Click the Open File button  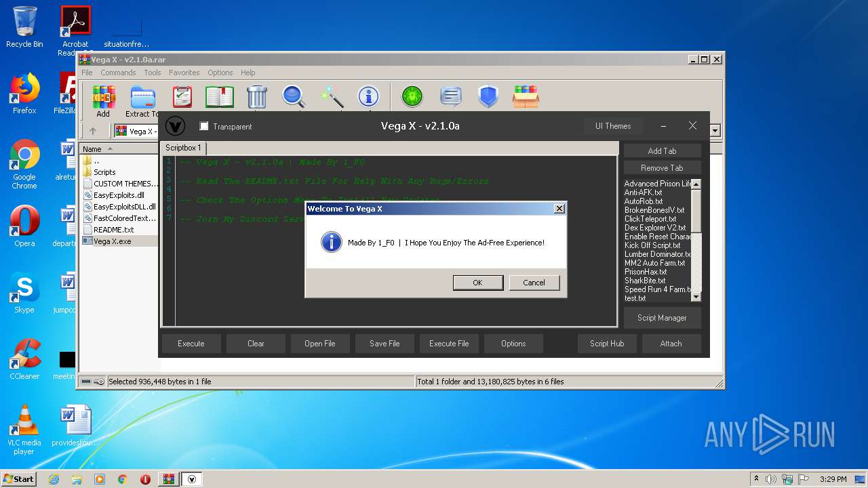[320, 344]
